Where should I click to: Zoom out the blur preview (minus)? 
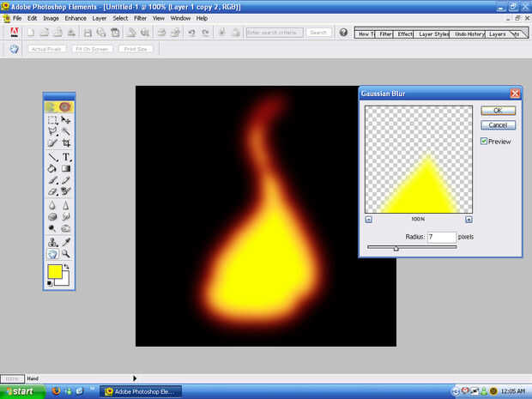[369, 220]
